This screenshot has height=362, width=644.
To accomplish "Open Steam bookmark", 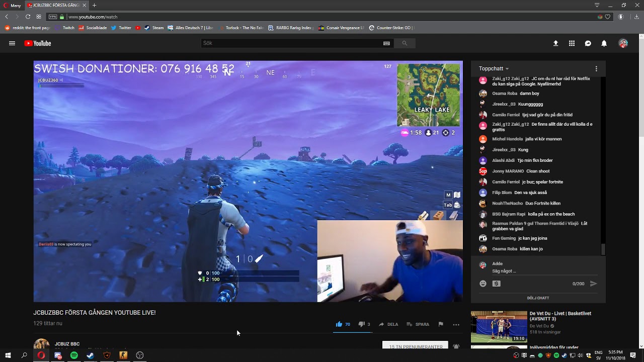I will click(x=154, y=28).
